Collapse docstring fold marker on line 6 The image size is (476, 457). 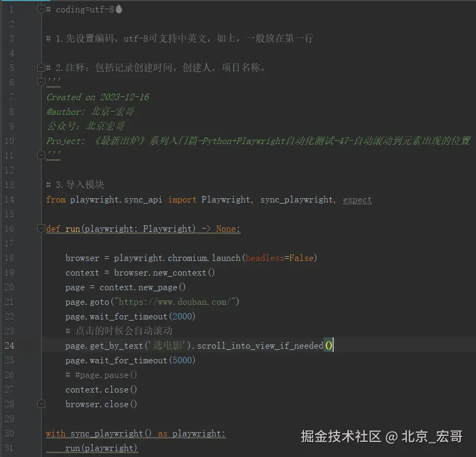pyautogui.click(x=41, y=82)
